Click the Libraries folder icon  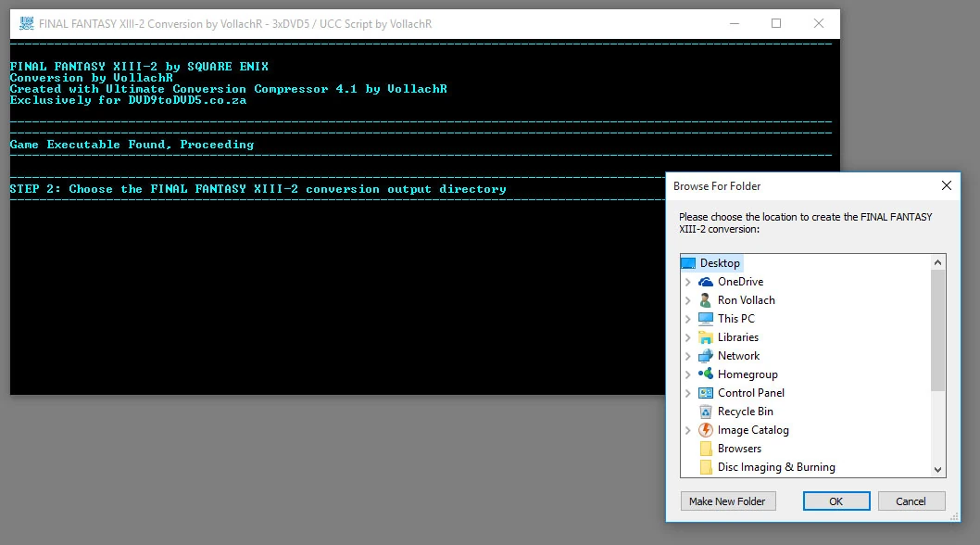pyautogui.click(x=706, y=337)
